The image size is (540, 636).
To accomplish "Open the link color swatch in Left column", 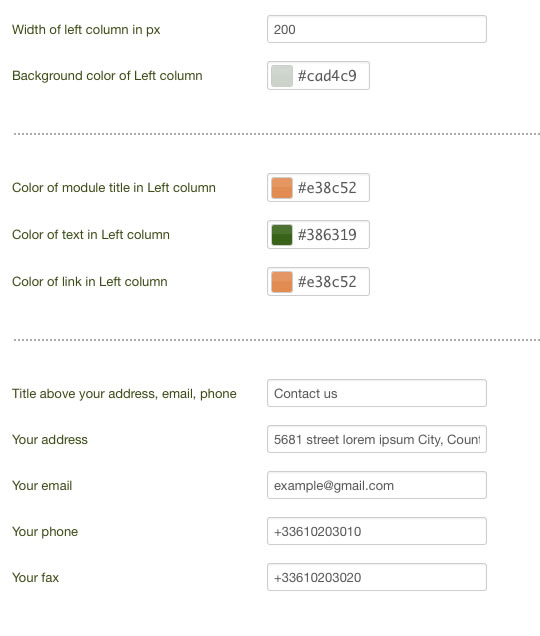I will click(x=282, y=282).
